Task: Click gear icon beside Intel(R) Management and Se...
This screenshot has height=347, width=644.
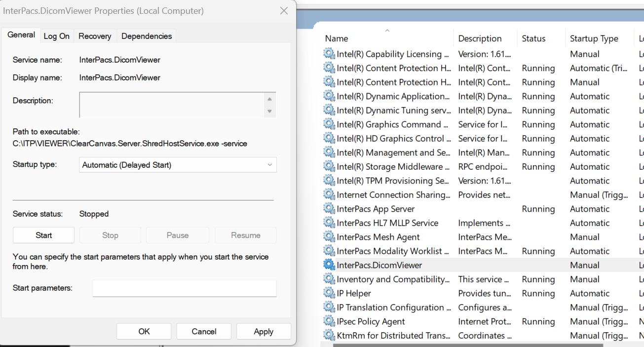Action: pyautogui.click(x=329, y=153)
